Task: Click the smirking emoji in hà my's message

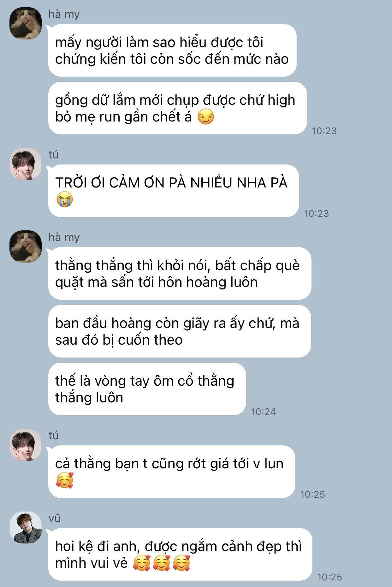Action: pos(206,117)
